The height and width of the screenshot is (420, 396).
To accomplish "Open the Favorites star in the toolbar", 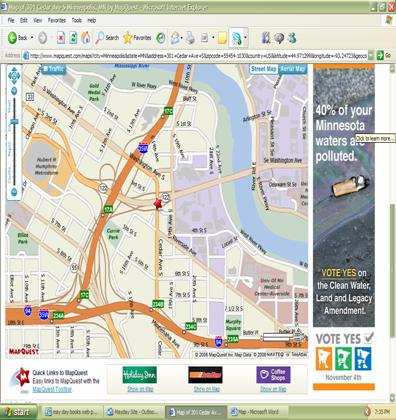I will point(137,38).
